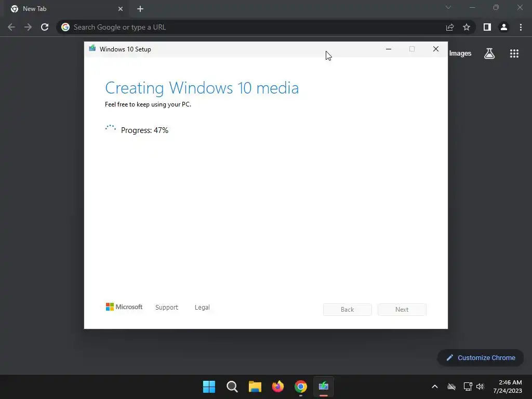This screenshot has height=399, width=532.
Task: Close the New Tab tab
Action: pos(121,9)
